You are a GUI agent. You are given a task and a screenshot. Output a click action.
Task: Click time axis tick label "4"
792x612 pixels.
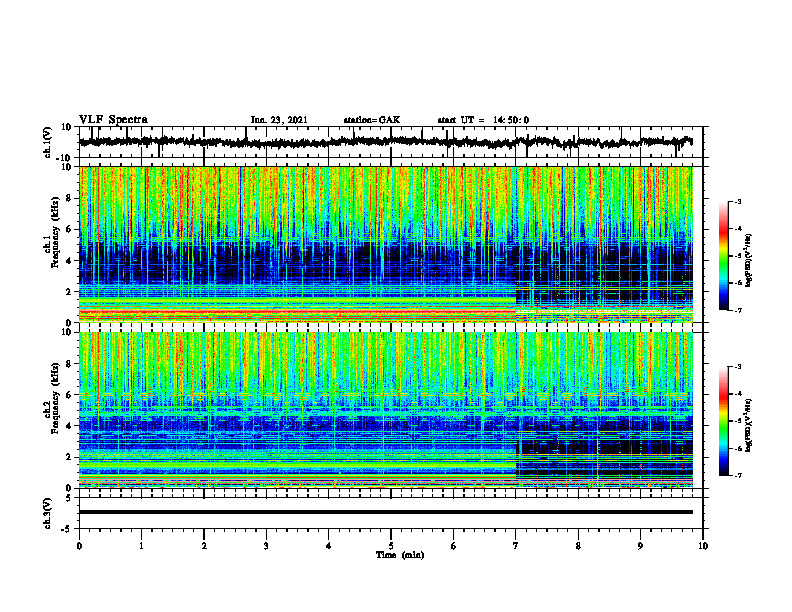[x=329, y=546]
